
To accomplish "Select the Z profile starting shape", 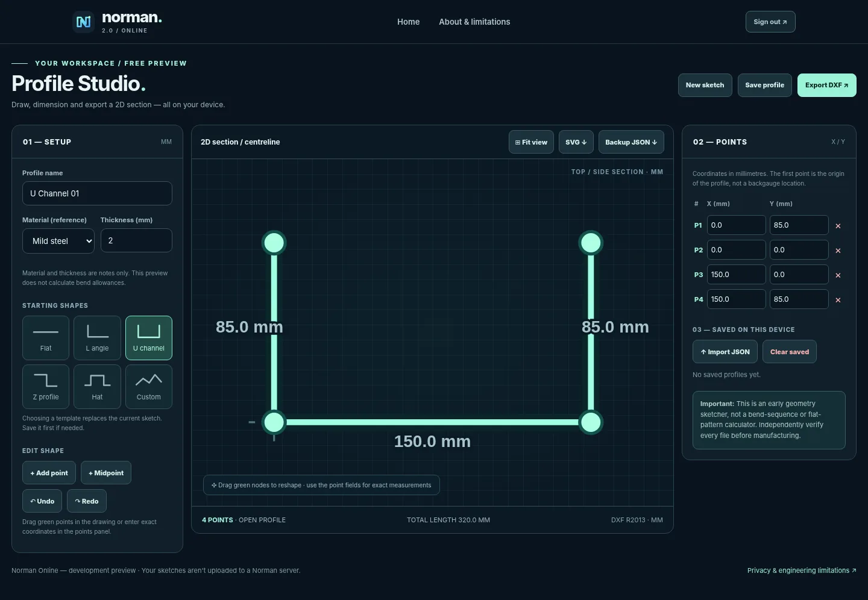I will tap(46, 387).
